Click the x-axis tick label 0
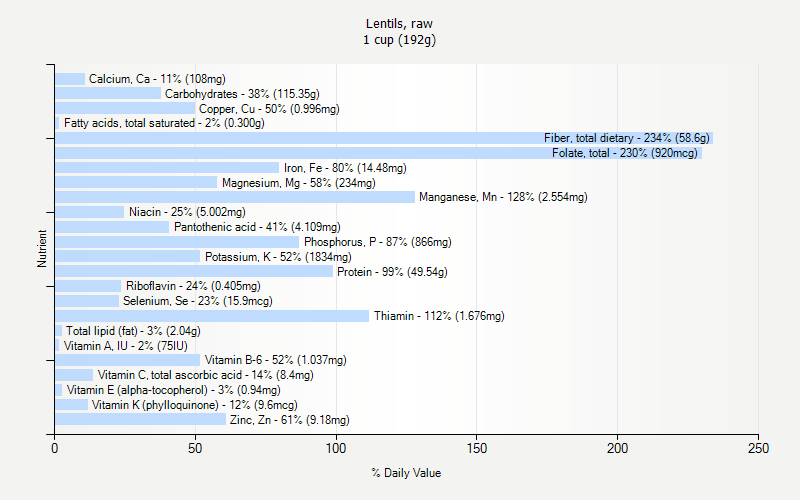 [x=55, y=448]
